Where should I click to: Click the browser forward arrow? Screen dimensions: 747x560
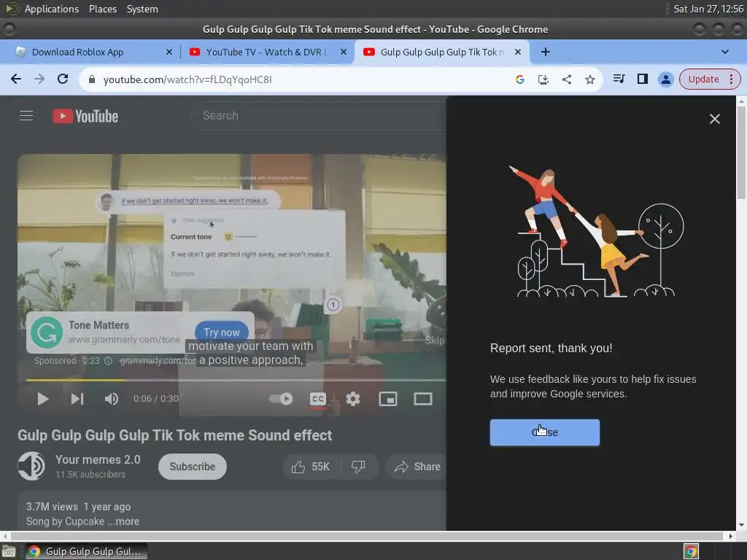coord(39,79)
